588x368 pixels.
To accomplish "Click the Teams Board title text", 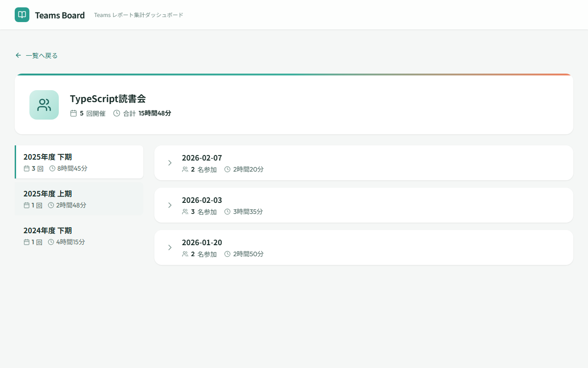I will click(60, 15).
